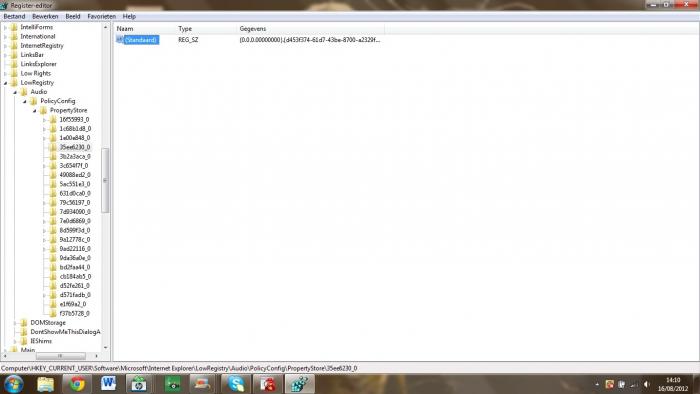Viewport: 700px width, 394px height.
Task: Open the Bewerken menu
Action: point(45,17)
